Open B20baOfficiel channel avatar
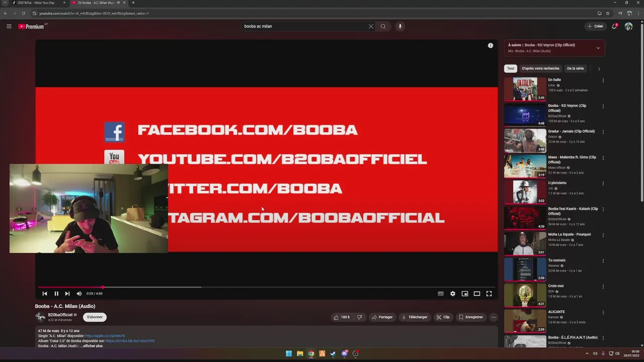Image resolution: width=644 pixels, height=362 pixels. click(40, 317)
